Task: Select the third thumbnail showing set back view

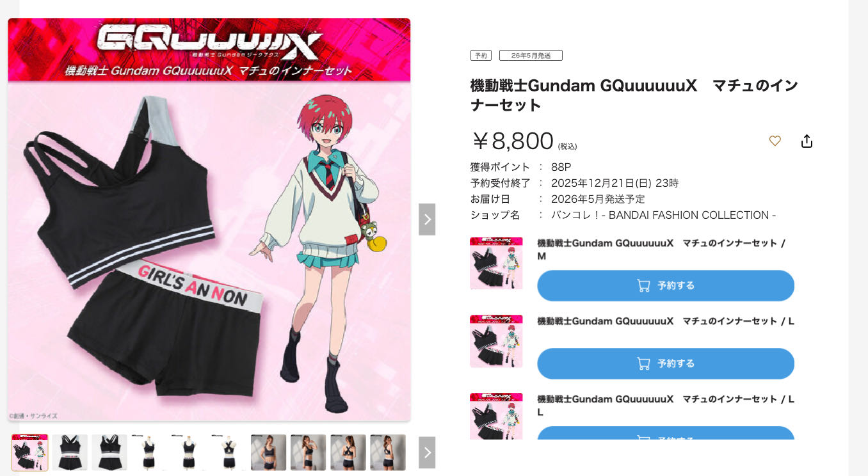Action: point(109,452)
